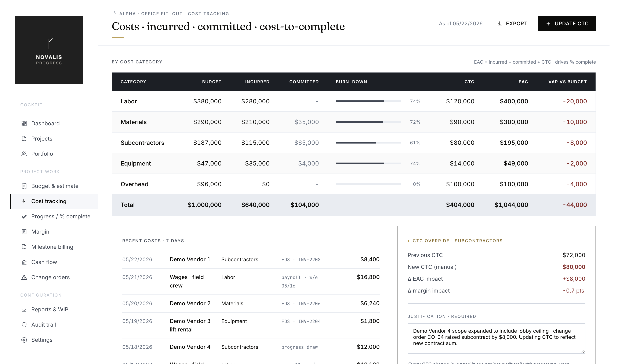Click the Overhead category name
Viewport: 640px width, 364px height.
coord(134,184)
